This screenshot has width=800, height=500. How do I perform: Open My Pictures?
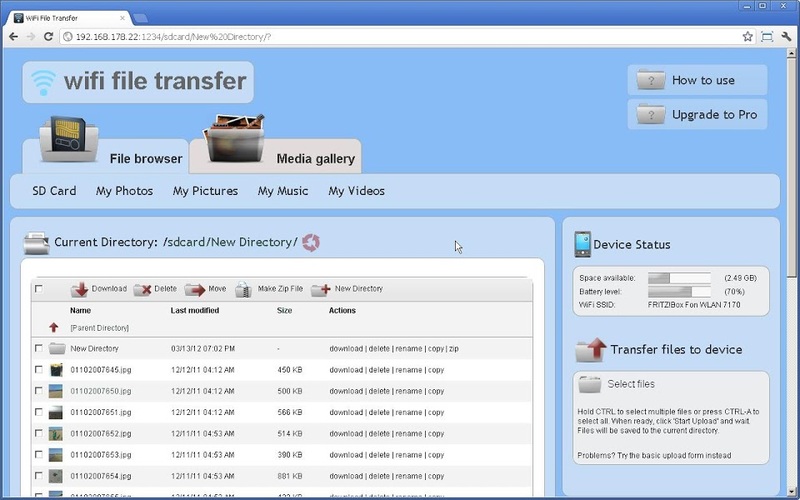click(x=205, y=191)
